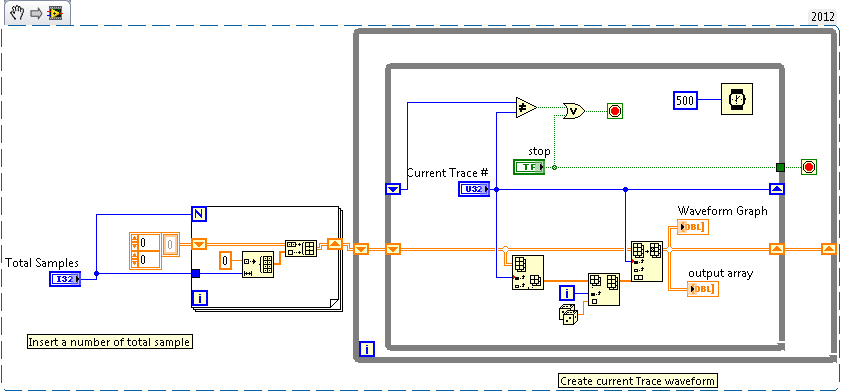Click the output array DBL indicator terminal
Image resolution: width=841 pixels, height=392 pixels.
[x=703, y=289]
